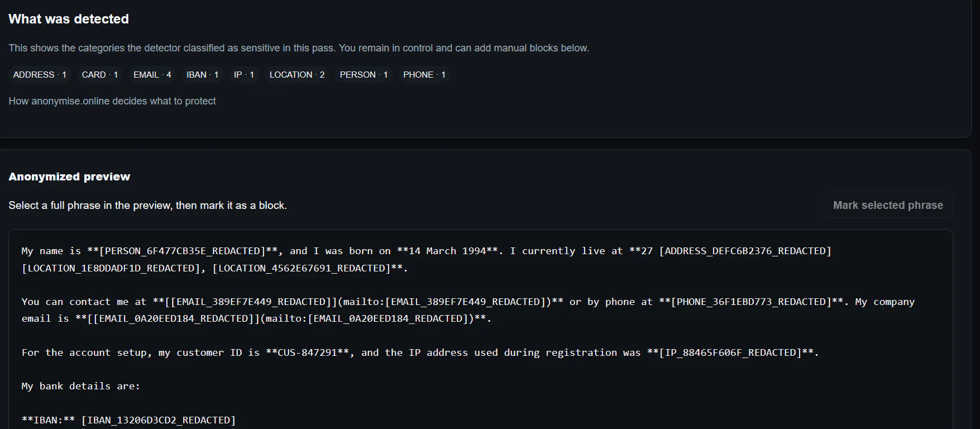This screenshot has width=980, height=429.
Task: Select the PERSON · 1 category chip
Action: [x=364, y=75]
